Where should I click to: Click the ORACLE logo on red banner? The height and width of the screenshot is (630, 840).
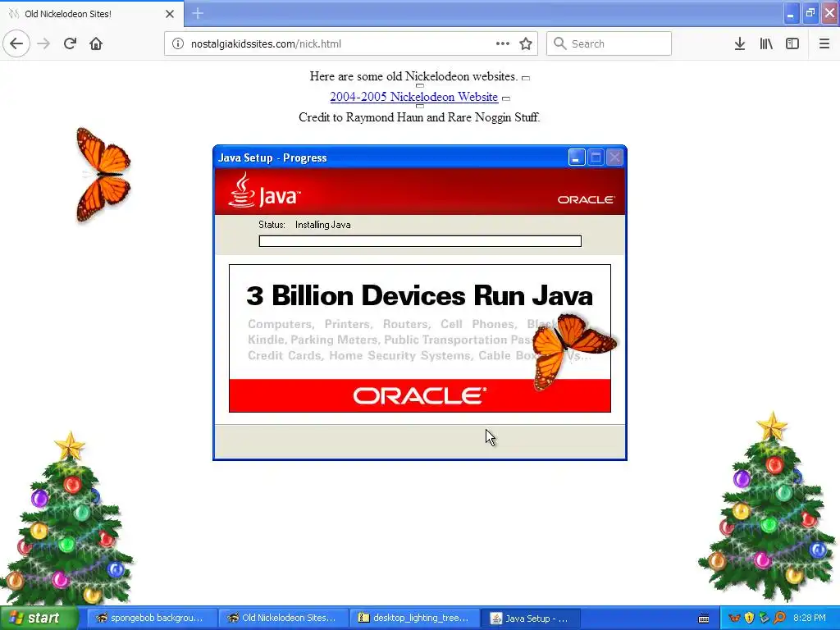[x=419, y=396]
